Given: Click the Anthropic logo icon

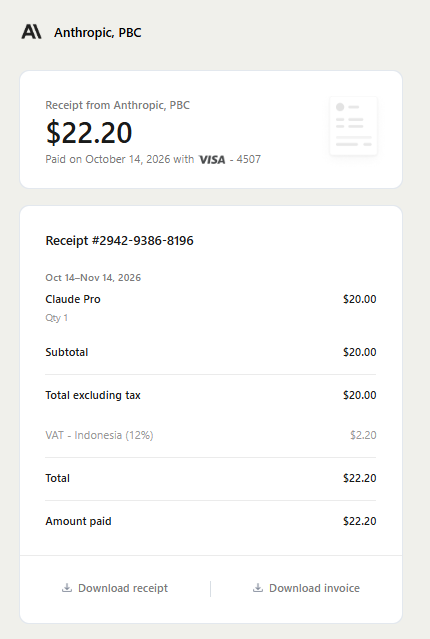Looking at the screenshot, I should click(31, 32).
